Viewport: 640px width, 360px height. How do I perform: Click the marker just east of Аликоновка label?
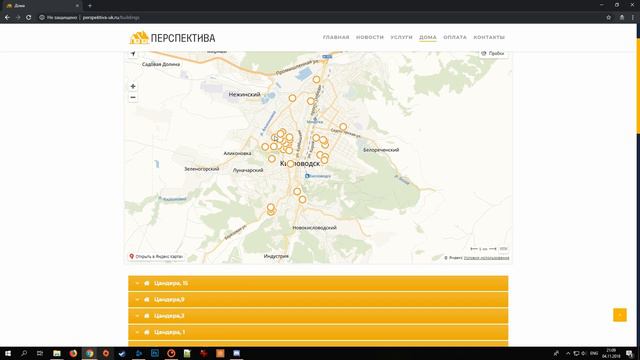click(265, 147)
